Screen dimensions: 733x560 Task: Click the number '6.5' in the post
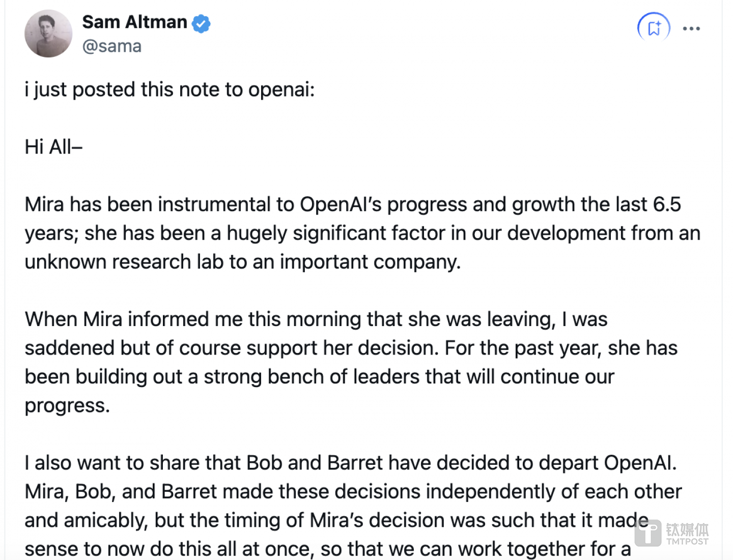click(667, 204)
